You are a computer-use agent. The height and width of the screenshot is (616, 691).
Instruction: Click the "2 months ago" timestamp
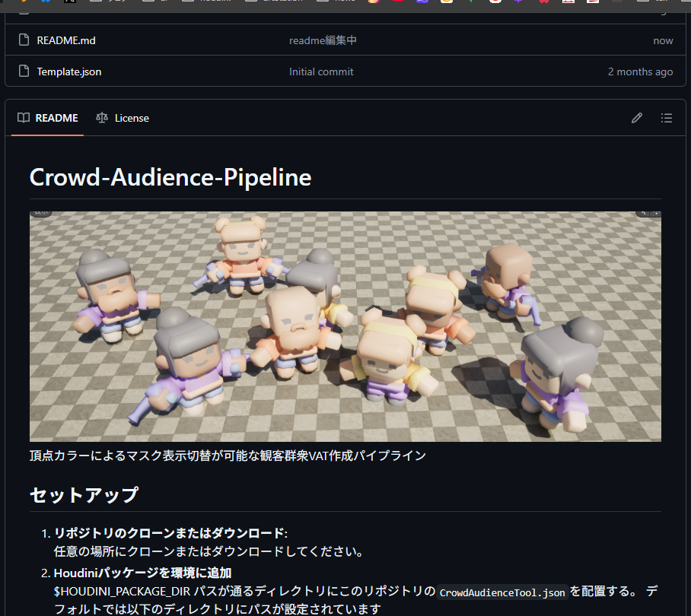[x=640, y=71]
